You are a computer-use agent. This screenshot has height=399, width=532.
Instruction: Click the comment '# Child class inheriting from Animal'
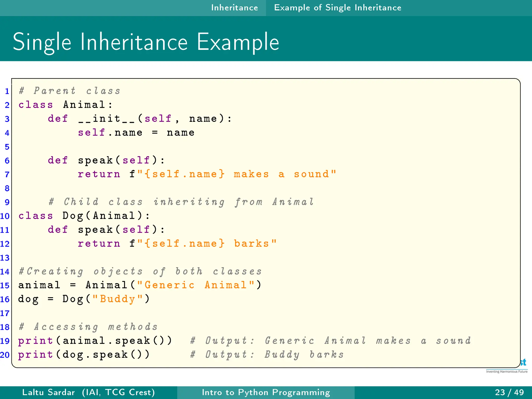pyautogui.click(x=181, y=202)
